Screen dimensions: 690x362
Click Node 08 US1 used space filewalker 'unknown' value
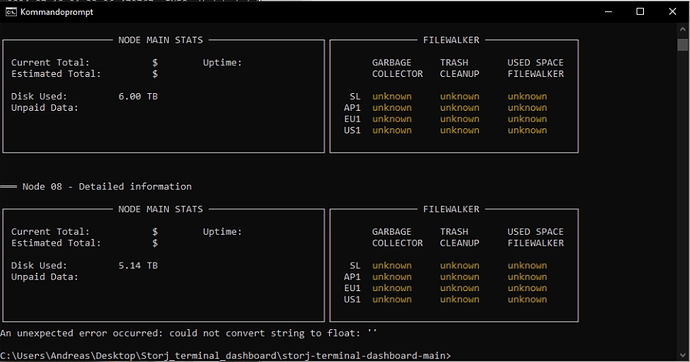pos(527,300)
